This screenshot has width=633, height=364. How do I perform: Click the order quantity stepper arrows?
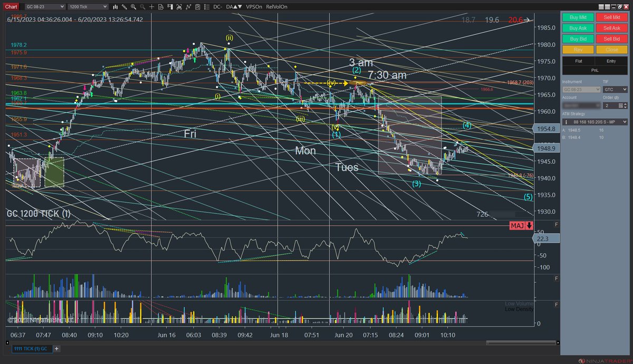pos(626,106)
